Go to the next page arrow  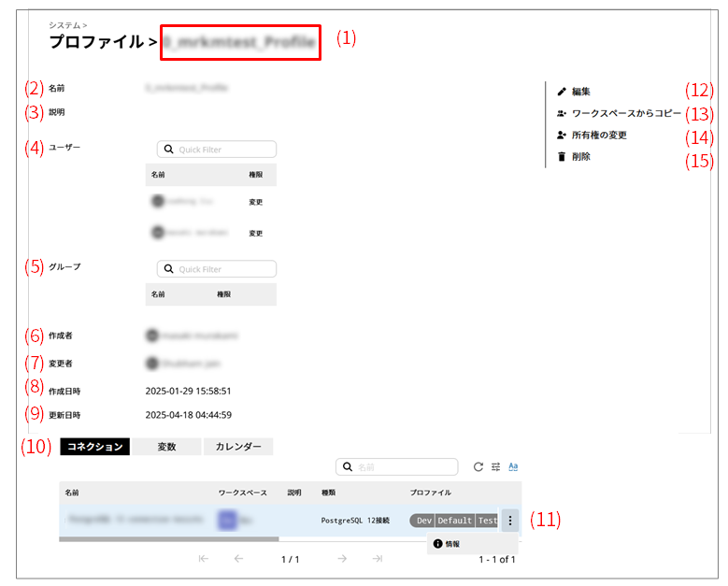[x=342, y=559]
